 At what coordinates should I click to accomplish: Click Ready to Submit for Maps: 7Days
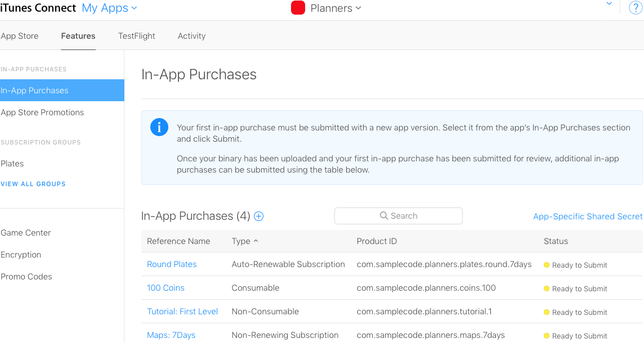click(x=579, y=336)
